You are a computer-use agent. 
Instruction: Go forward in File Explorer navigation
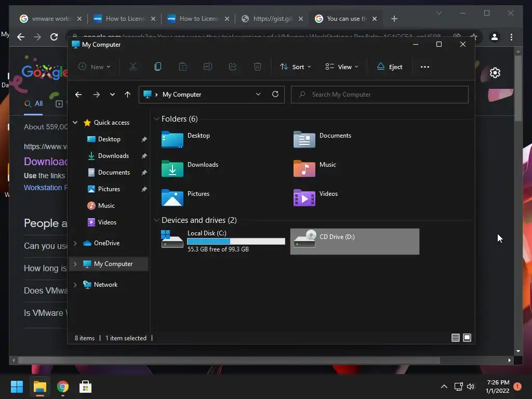click(96, 95)
